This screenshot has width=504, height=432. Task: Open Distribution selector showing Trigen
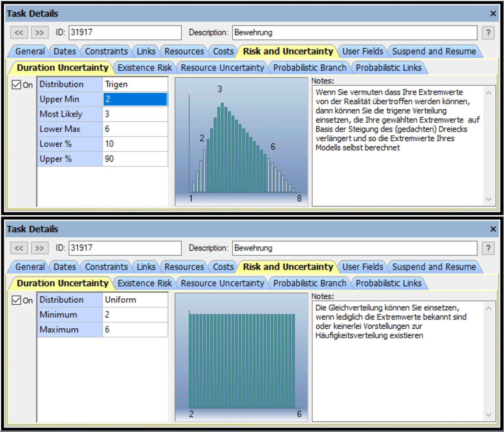point(135,84)
